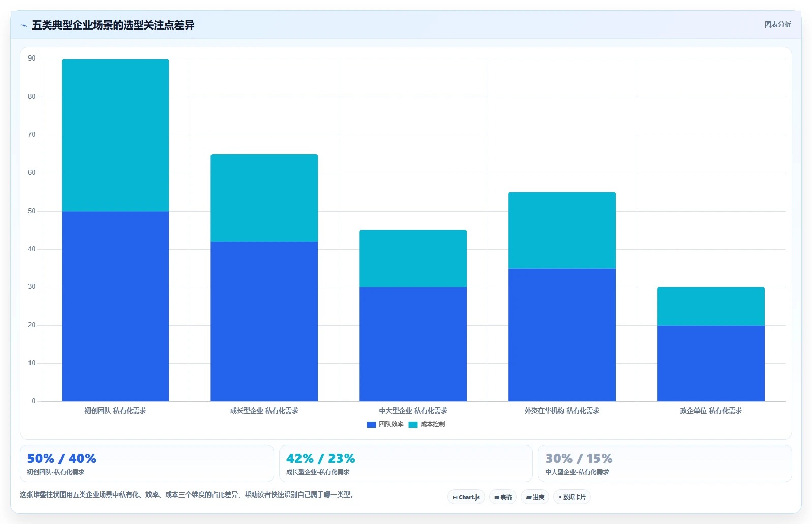Click the blue bar for 政企单位
Image resolution: width=812 pixels, height=524 pixels.
click(711, 363)
